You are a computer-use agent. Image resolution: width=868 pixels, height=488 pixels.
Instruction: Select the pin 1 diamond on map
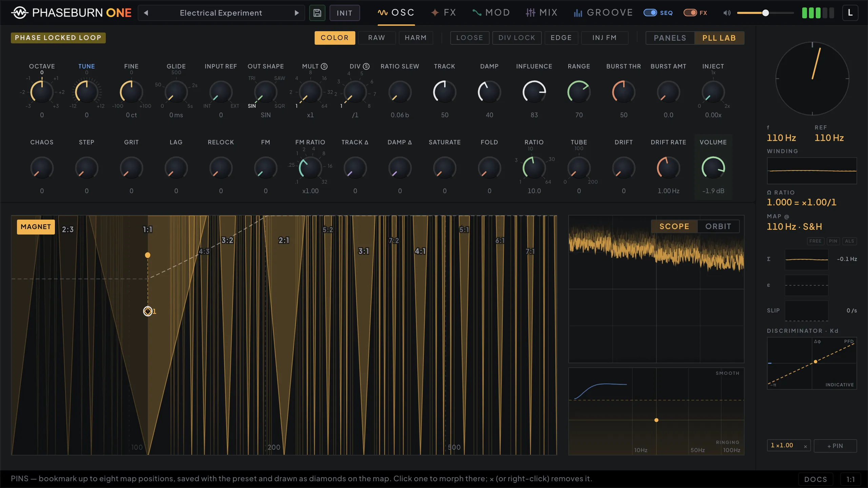(x=148, y=311)
